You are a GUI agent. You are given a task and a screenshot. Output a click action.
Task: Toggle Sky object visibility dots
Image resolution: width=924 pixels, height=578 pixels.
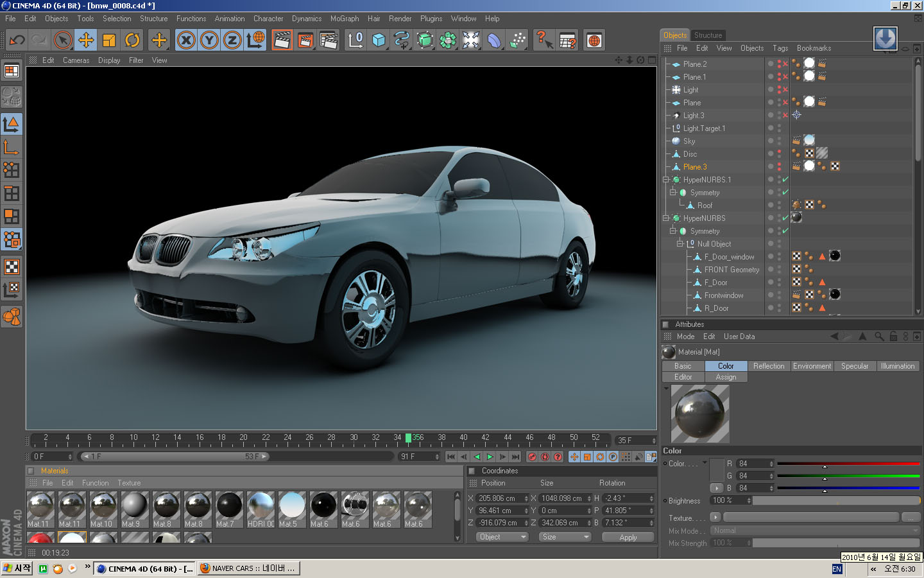click(779, 141)
